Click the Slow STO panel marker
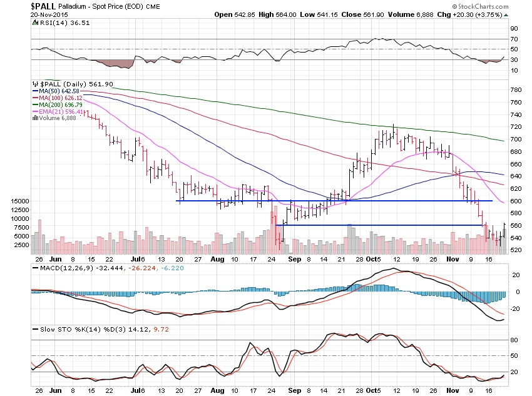The width and height of the screenshot is (532, 396). pyautogui.click(x=33, y=328)
